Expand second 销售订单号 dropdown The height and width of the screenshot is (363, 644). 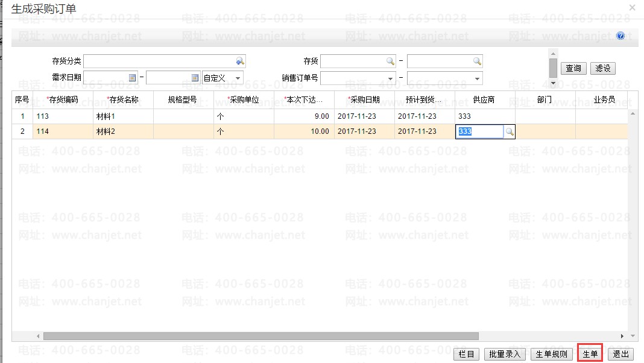click(x=477, y=78)
